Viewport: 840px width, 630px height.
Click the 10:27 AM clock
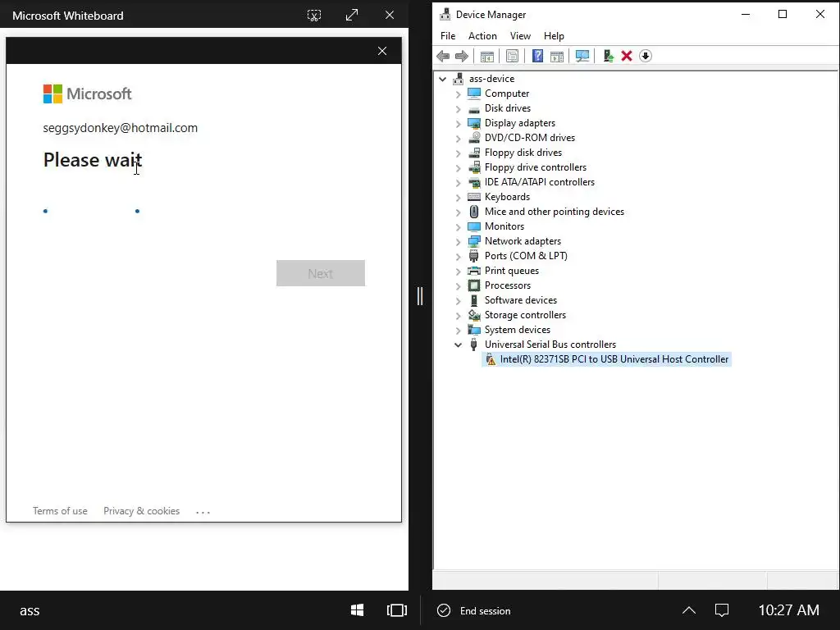[x=788, y=610]
